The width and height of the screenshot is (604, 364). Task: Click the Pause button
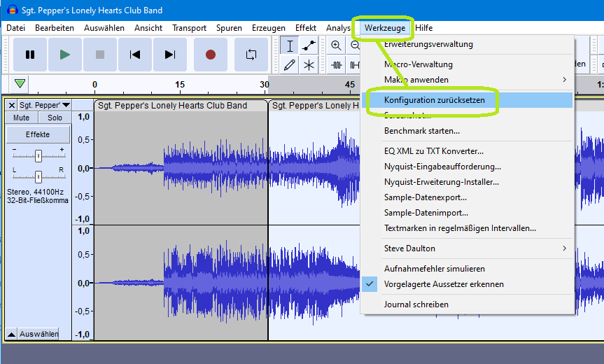(30, 55)
